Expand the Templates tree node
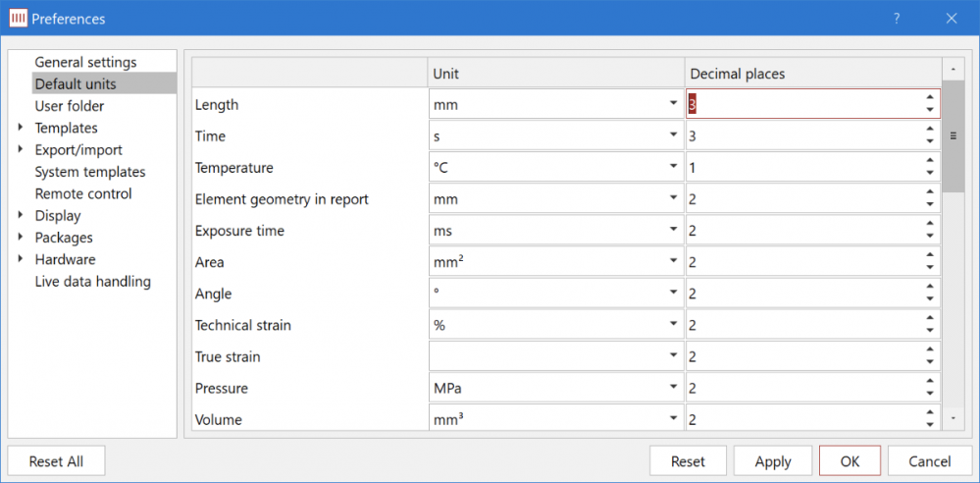The image size is (980, 483). click(20, 128)
